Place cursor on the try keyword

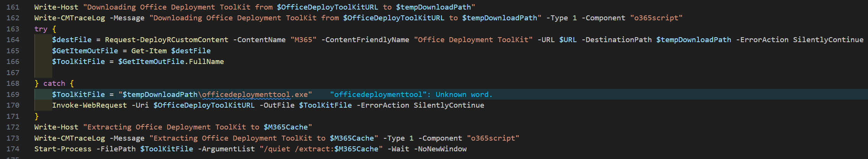[41, 29]
